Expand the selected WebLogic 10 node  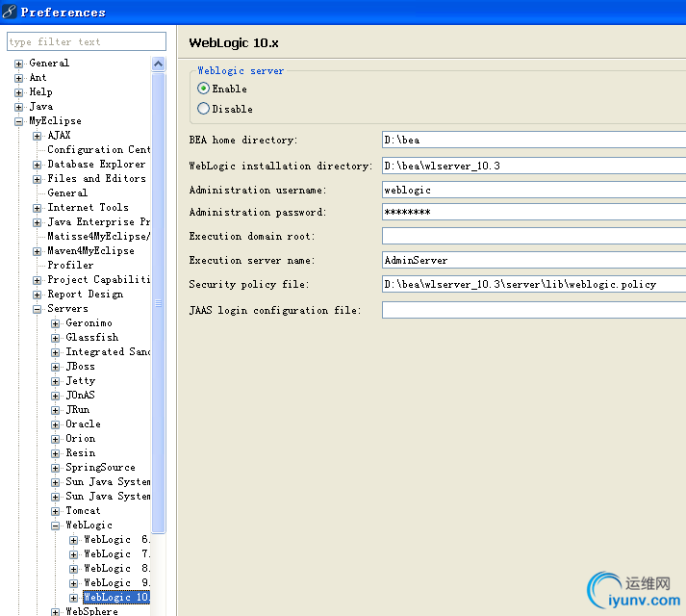(73, 599)
